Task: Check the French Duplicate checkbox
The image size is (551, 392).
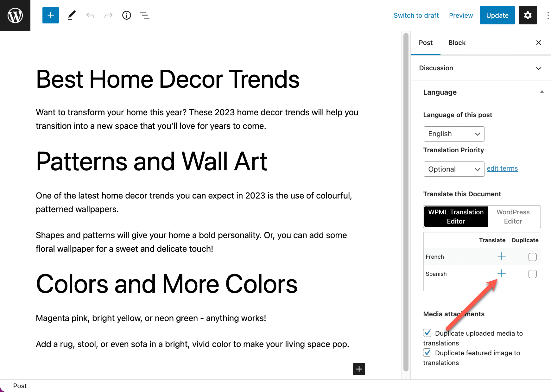Action: click(532, 257)
